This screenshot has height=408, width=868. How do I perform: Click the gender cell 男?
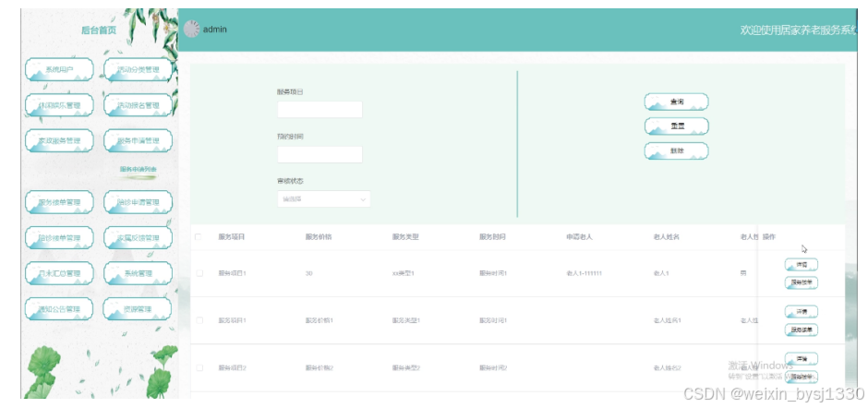point(743,273)
